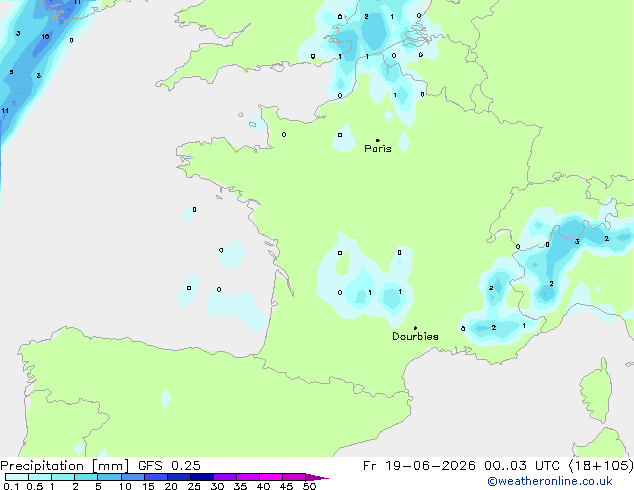Click the '(18+105)' forecast run text

601,466
